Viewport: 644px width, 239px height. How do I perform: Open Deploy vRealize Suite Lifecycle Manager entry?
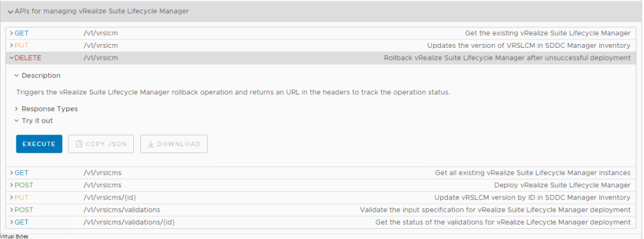(x=562, y=185)
